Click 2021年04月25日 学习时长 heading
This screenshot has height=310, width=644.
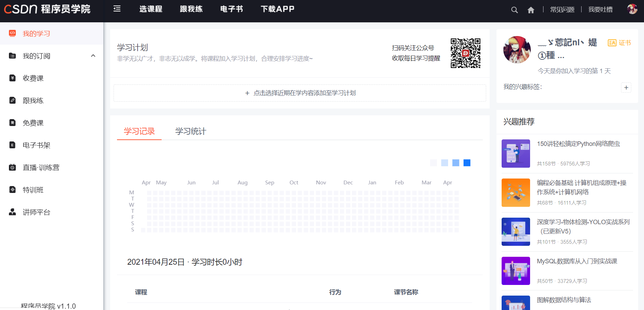185,262
